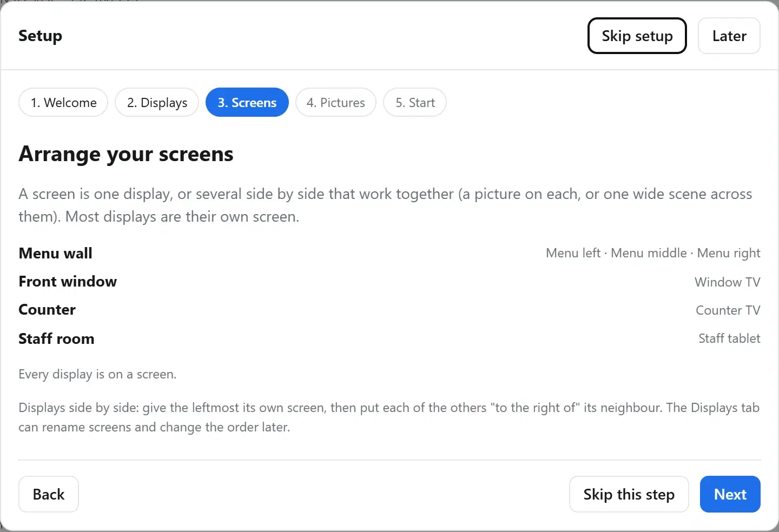This screenshot has height=532, width=779.
Task: Select the Staff room screen name
Action: 56,338
